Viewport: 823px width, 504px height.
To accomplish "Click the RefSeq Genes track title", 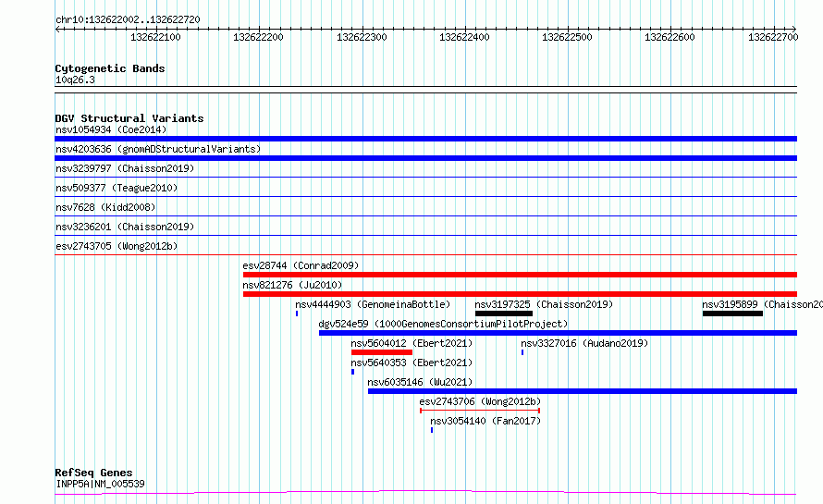I will tap(93, 473).
